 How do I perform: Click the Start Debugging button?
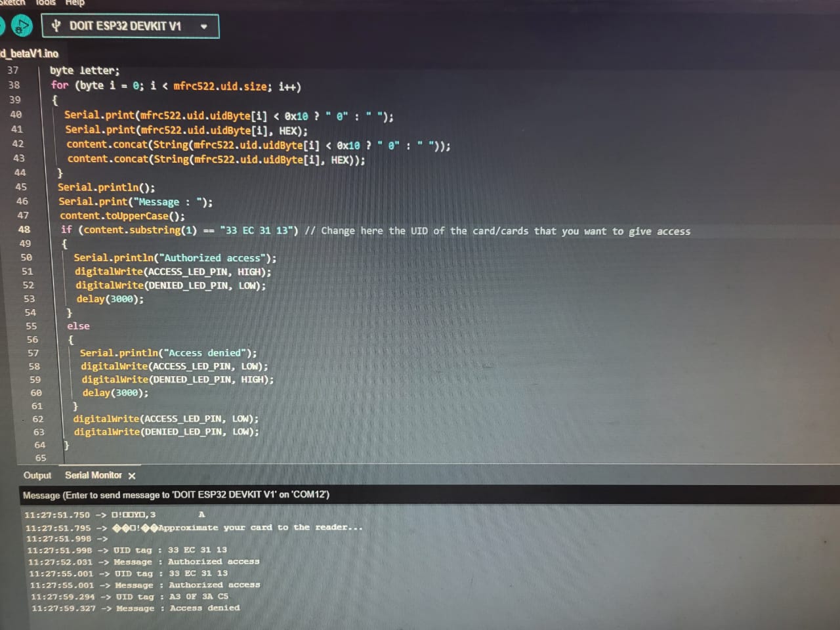tap(22, 26)
